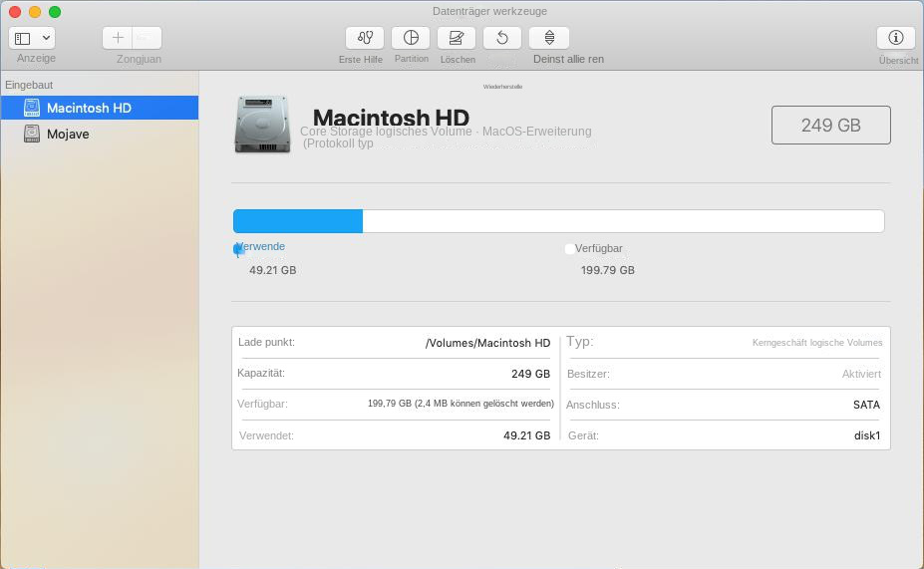Click the add volume plus button
Viewport: 924px width, 569px height.
pos(118,38)
